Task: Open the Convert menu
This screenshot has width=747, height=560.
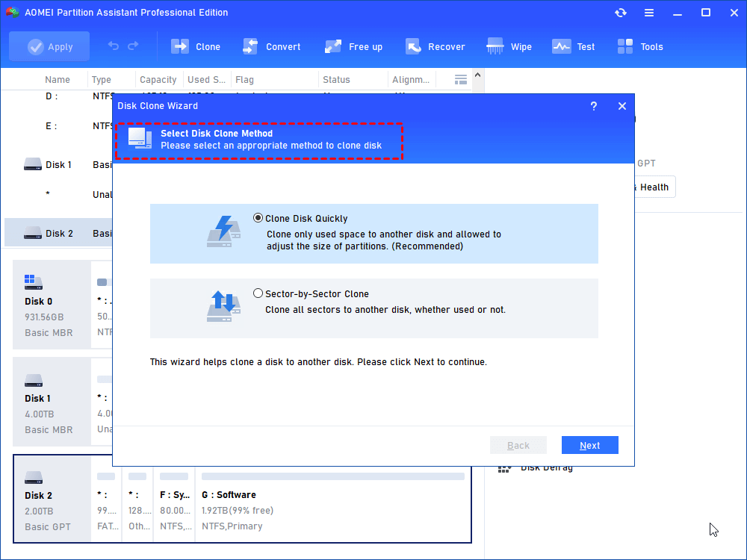Action: (x=272, y=46)
